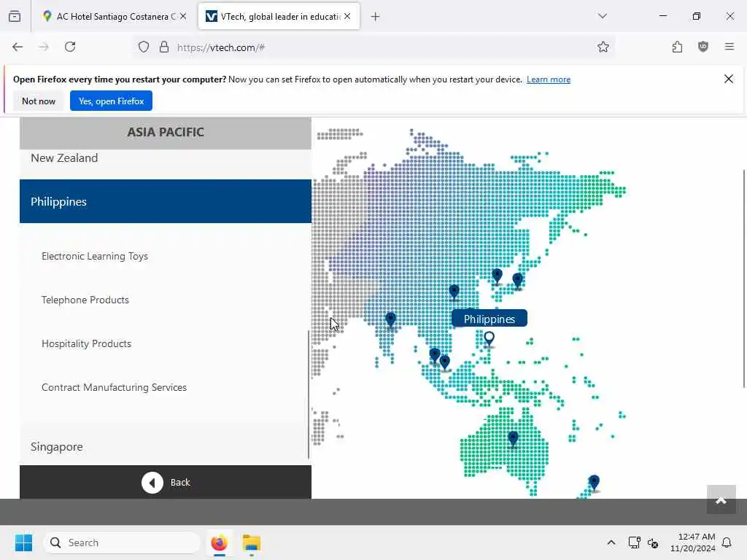Viewport: 747px width, 560px height.
Task: Open the Firefox View icon
Action: tap(15, 16)
